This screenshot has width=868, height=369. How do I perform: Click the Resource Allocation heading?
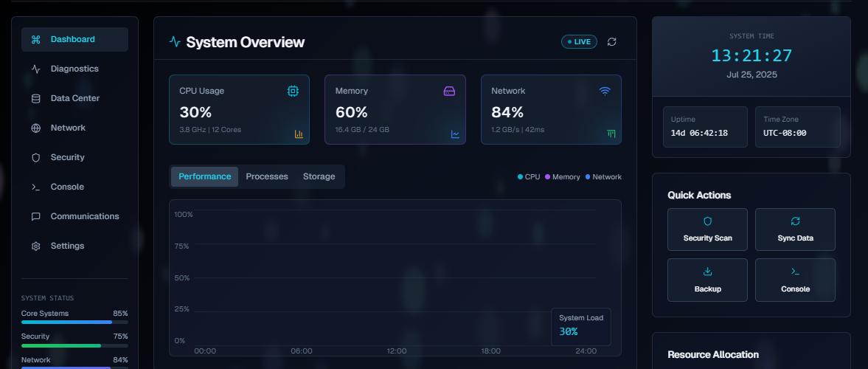[713, 354]
